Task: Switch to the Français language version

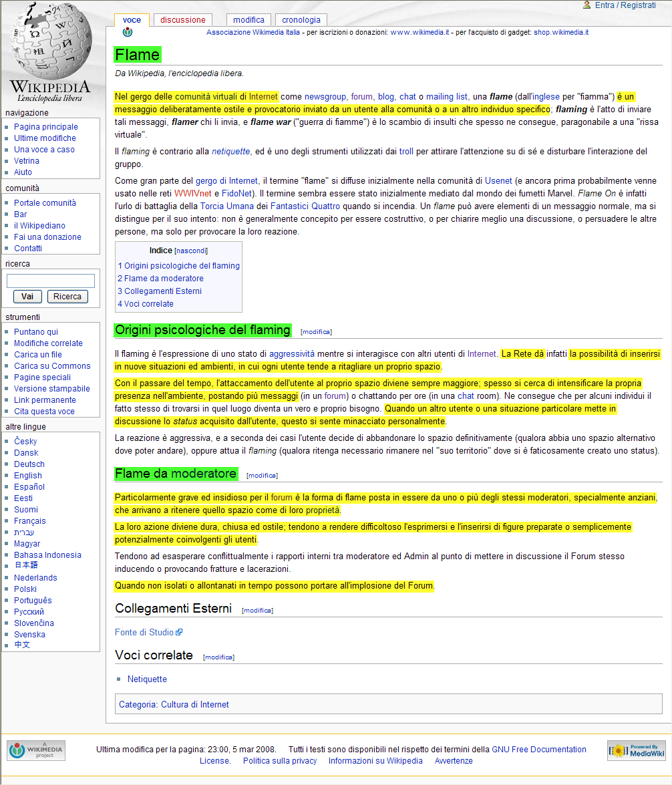Action: pyautogui.click(x=29, y=521)
